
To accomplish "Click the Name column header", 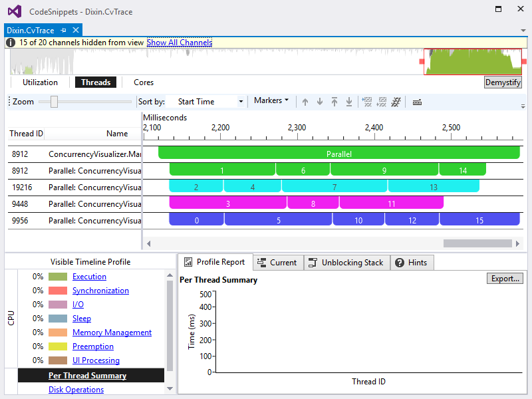I will click(117, 134).
